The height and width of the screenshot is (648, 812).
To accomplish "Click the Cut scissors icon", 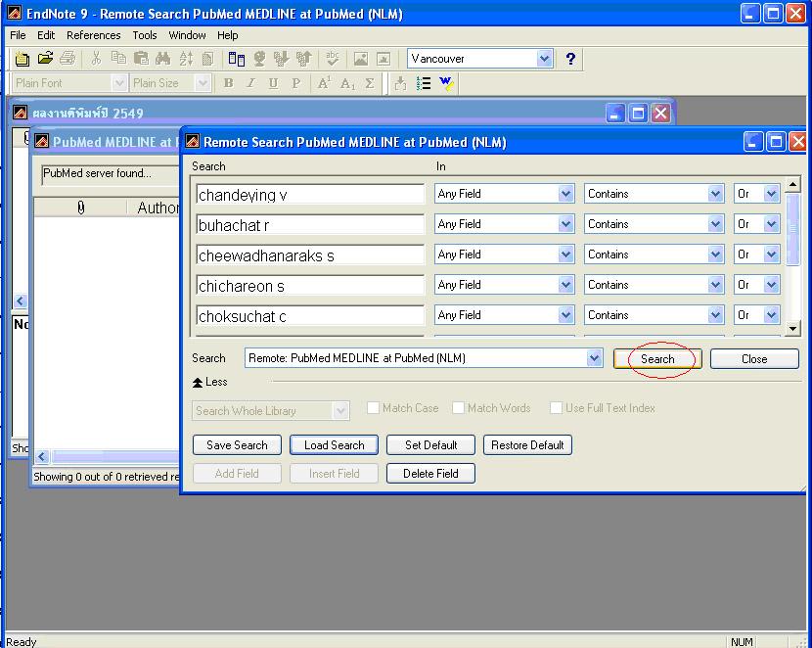I will click(96, 58).
